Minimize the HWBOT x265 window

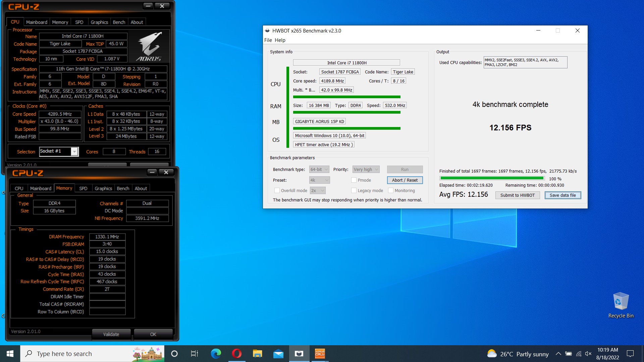click(538, 31)
